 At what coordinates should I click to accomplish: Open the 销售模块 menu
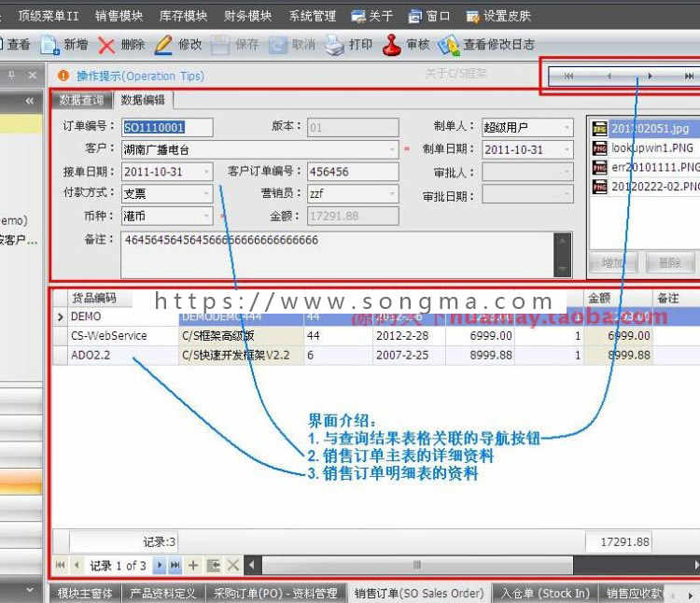119,16
